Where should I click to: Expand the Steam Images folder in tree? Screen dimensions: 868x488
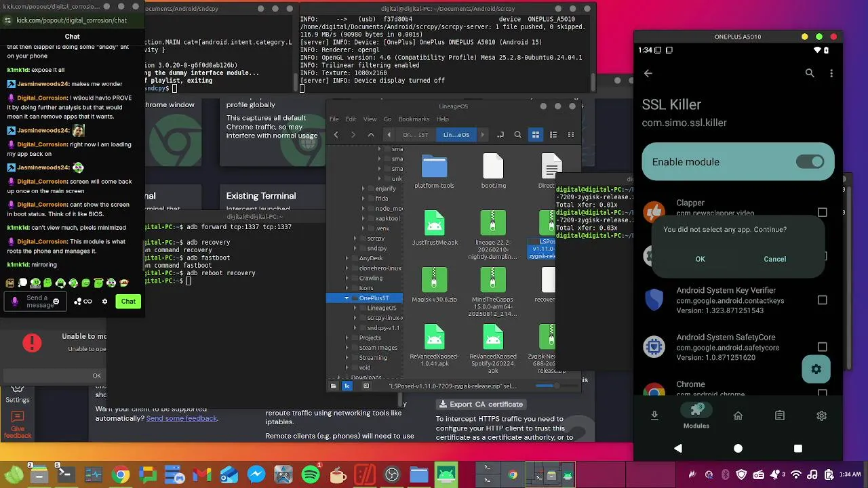tap(347, 348)
